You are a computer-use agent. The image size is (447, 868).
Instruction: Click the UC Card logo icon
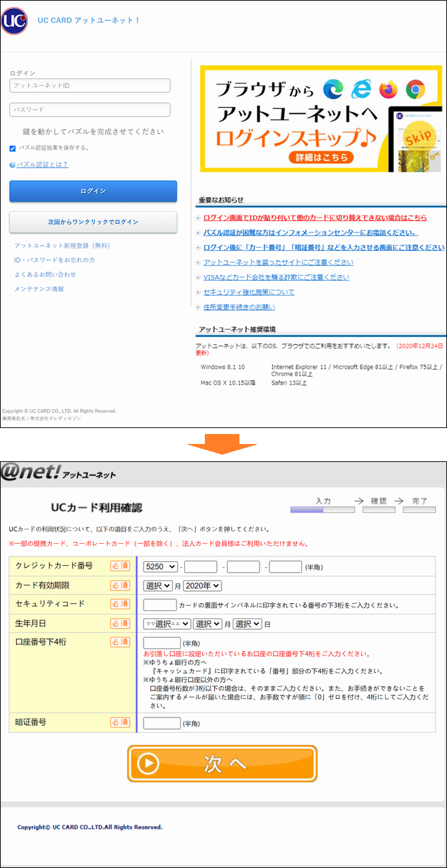(x=15, y=21)
